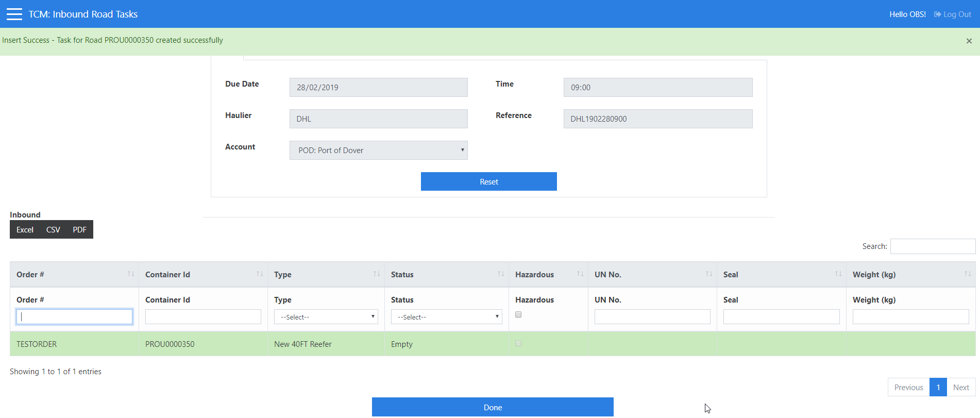Click the Log Out link
The image size is (980, 418).
click(953, 14)
